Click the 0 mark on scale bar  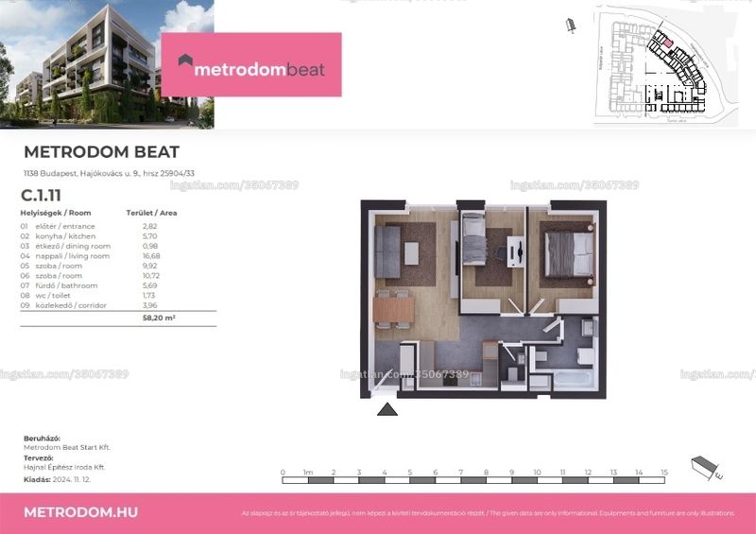tap(283, 473)
